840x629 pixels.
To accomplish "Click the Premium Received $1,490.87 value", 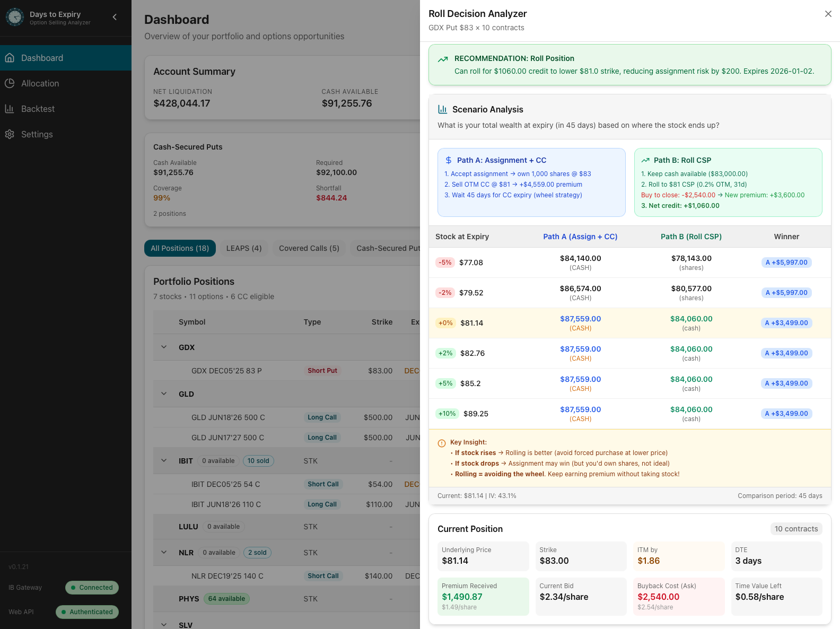I will [462, 597].
